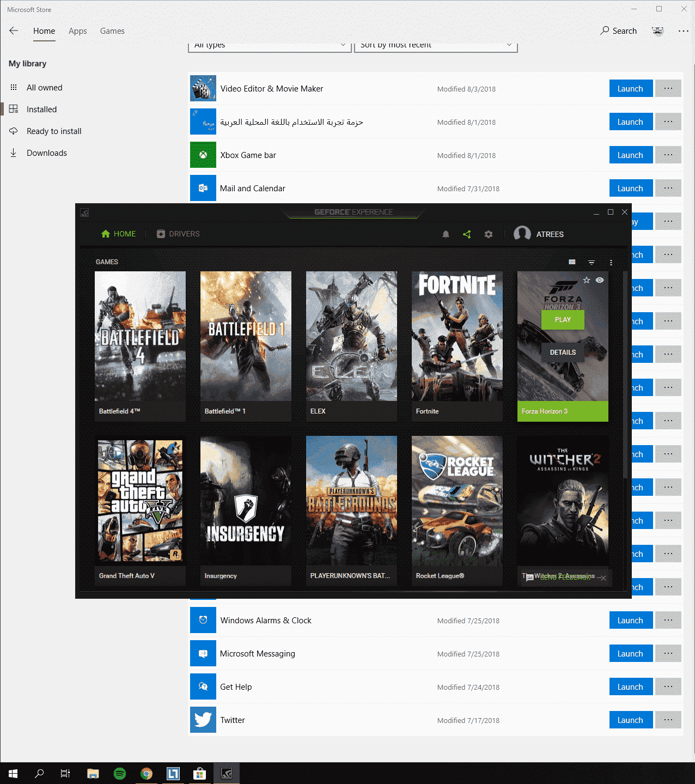695x784 pixels.
Task: Select the Battlefield 1 cover art
Action: tap(246, 336)
